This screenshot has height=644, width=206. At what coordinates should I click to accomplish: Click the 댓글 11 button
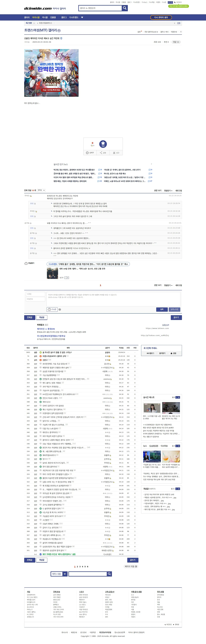(176, 42)
